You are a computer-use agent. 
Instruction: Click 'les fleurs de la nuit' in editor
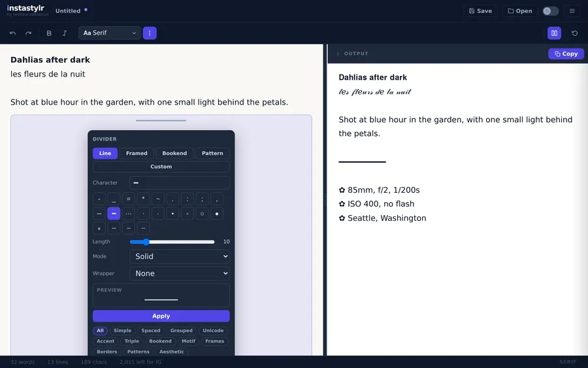[x=48, y=75]
